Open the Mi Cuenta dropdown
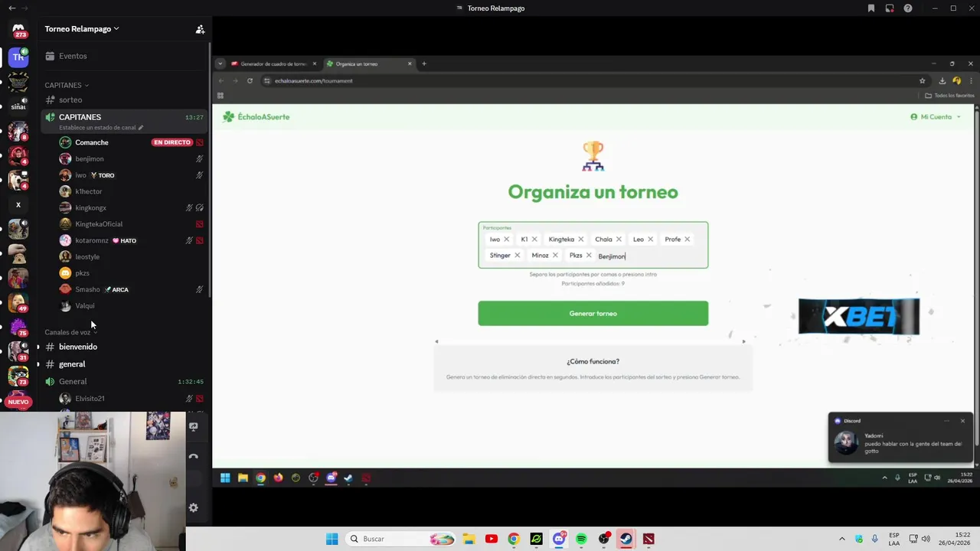The height and width of the screenshot is (551, 980). (x=936, y=117)
